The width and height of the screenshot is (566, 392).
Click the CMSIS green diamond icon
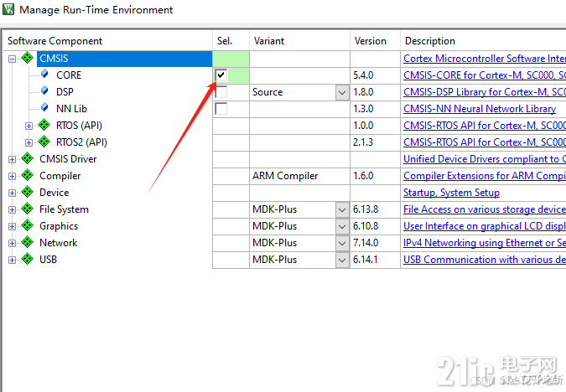pos(28,58)
